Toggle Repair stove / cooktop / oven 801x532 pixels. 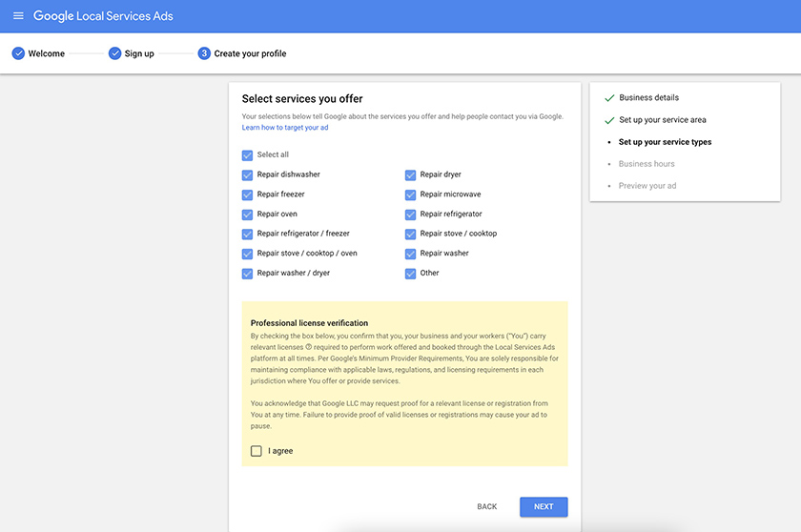[x=247, y=254]
